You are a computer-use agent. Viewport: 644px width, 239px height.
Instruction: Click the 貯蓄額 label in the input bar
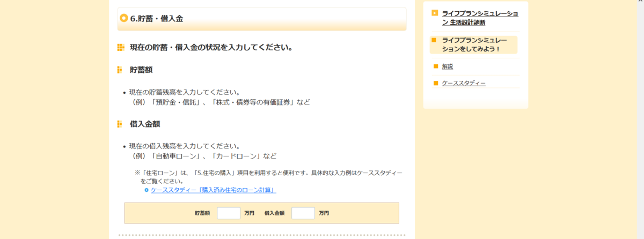(x=202, y=213)
